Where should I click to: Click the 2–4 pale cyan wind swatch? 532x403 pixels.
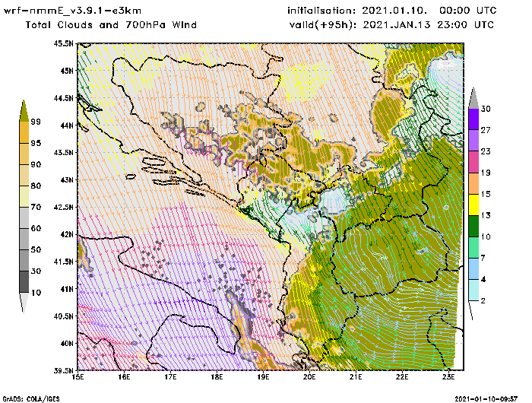pyautogui.click(x=473, y=290)
